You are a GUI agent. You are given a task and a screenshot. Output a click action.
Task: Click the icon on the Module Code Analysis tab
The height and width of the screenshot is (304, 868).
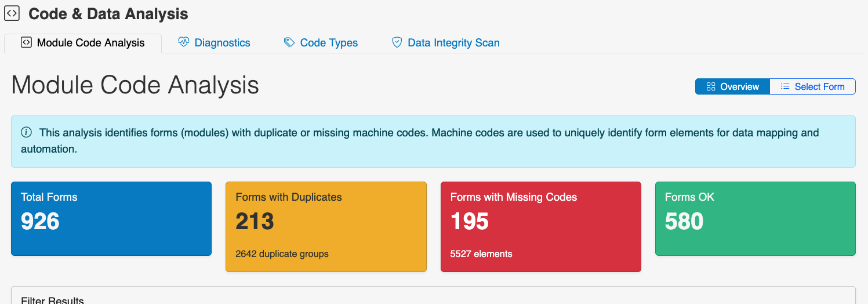[26, 42]
